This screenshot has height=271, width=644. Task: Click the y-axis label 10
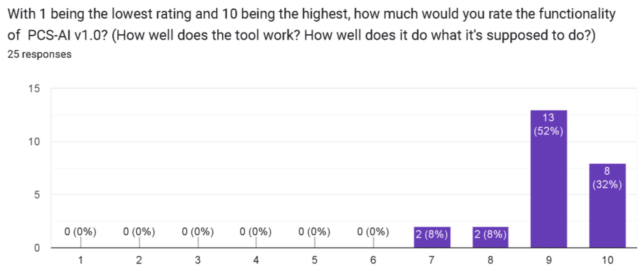pyautogui.click(x=34, y=142)
